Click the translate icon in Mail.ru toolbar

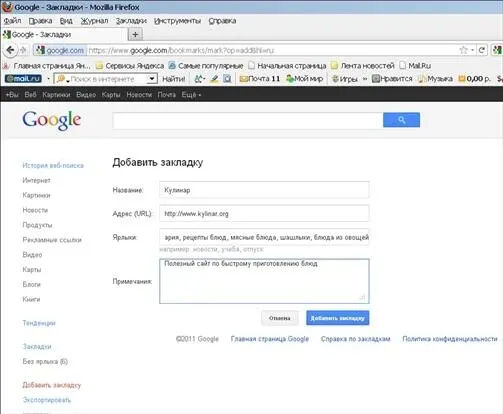pyautogui.click(x=199, y=79)
